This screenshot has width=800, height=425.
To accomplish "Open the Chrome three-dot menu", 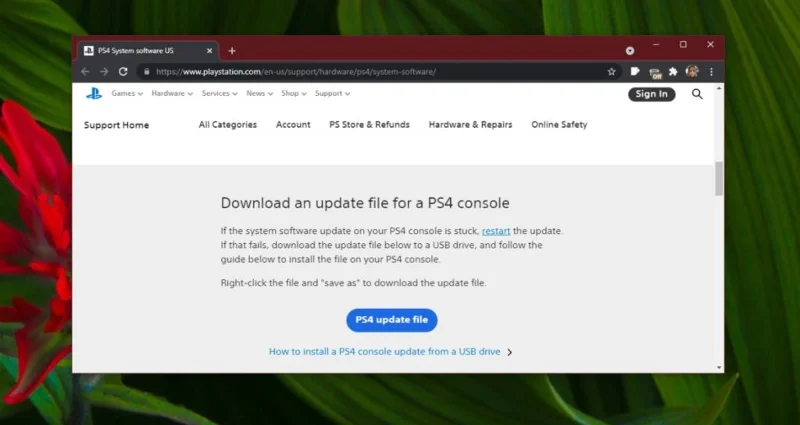I will click(x=711, y=71).
